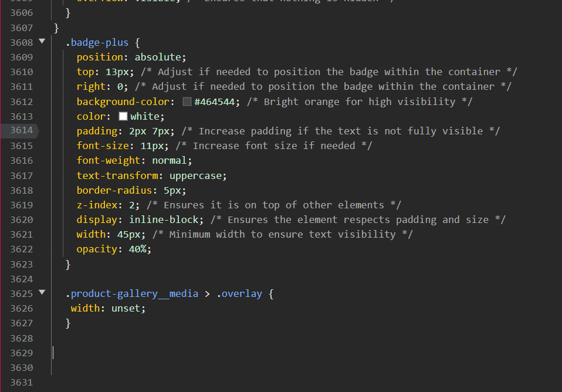
Task: Click the 'unset' width value
Action: coord(126,308)
